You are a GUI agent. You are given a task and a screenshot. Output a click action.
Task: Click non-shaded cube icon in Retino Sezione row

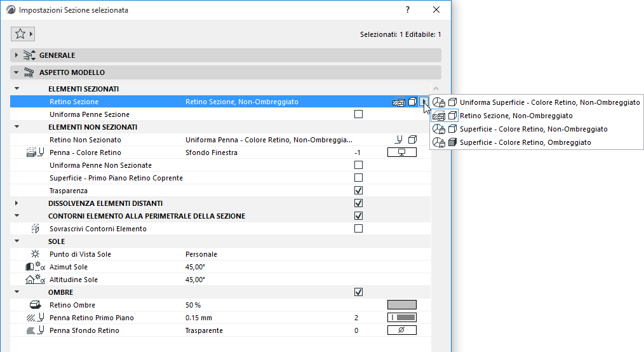pyautogui.click(x=412, y=102)
